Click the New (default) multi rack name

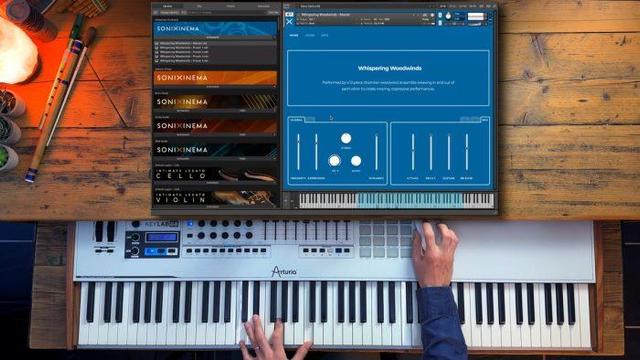click(x=310, y=6)
